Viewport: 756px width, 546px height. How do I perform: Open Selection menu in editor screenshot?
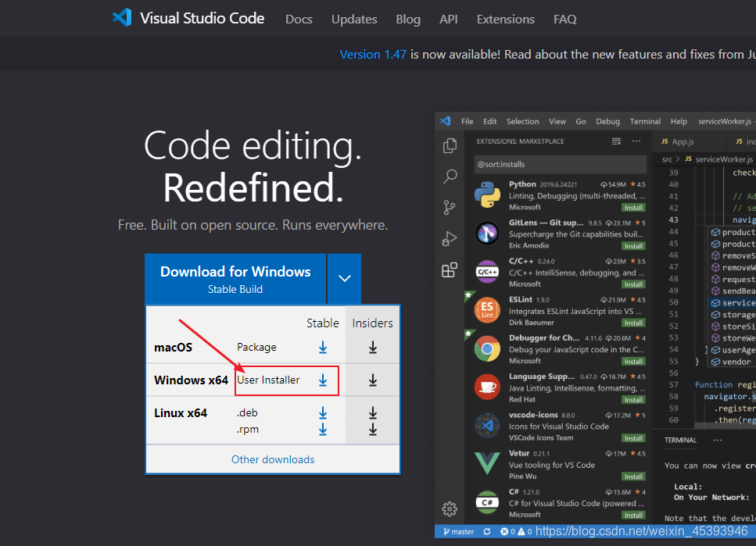pos(523,121)
